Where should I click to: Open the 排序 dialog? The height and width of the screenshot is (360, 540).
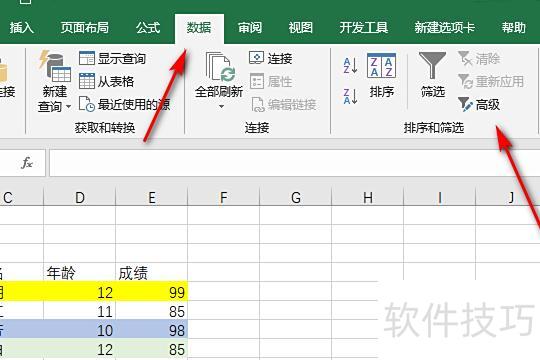382,75
